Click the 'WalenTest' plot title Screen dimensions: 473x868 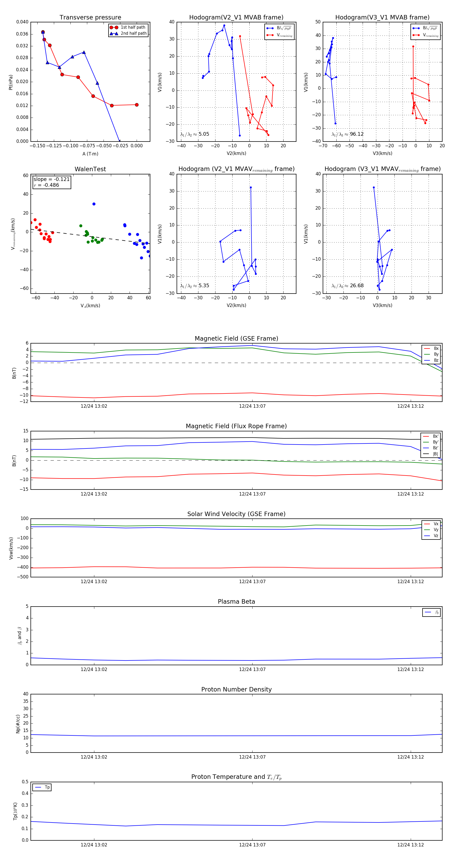tap(90, 169)
